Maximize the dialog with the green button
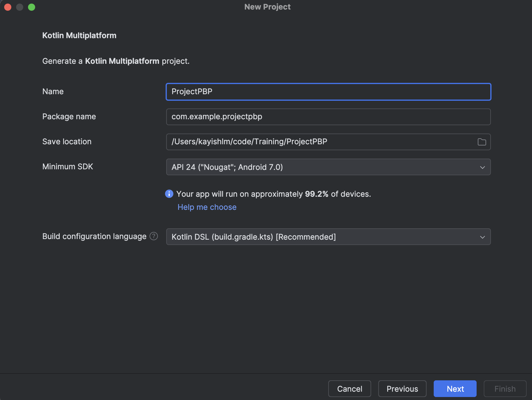 pyautogui.click(x=32, y=7)
